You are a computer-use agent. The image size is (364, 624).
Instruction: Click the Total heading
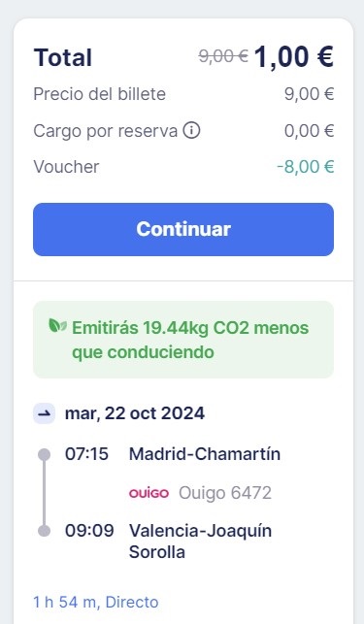point(63,57)
